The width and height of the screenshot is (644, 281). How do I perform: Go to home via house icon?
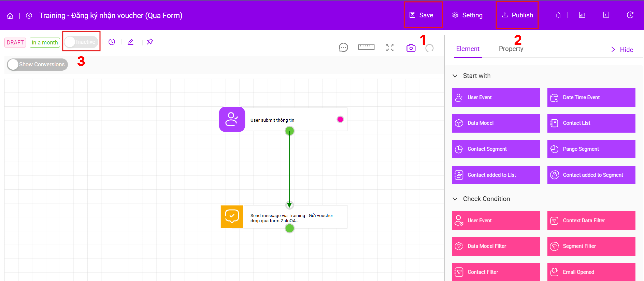click(10, 16)
